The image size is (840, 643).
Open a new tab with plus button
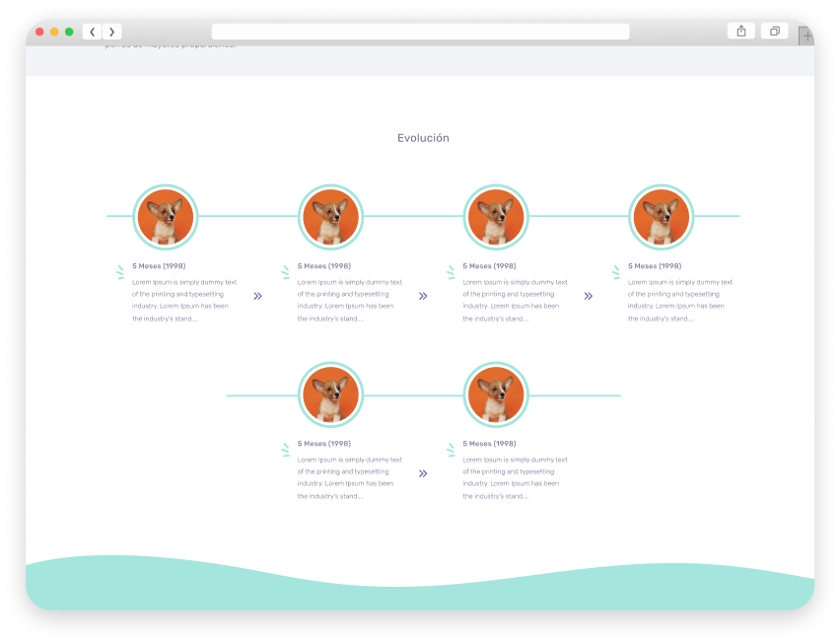point(806,36)
